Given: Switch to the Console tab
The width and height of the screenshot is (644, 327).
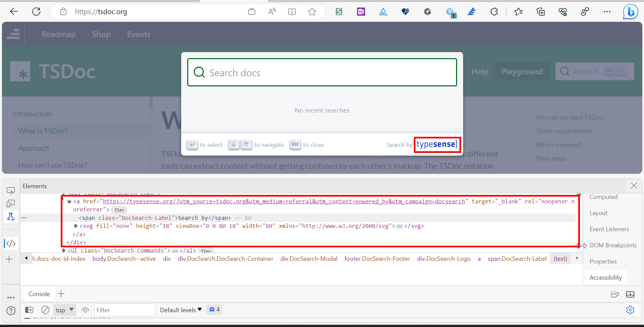Looking at the screenshot, I should click(39, 293).
